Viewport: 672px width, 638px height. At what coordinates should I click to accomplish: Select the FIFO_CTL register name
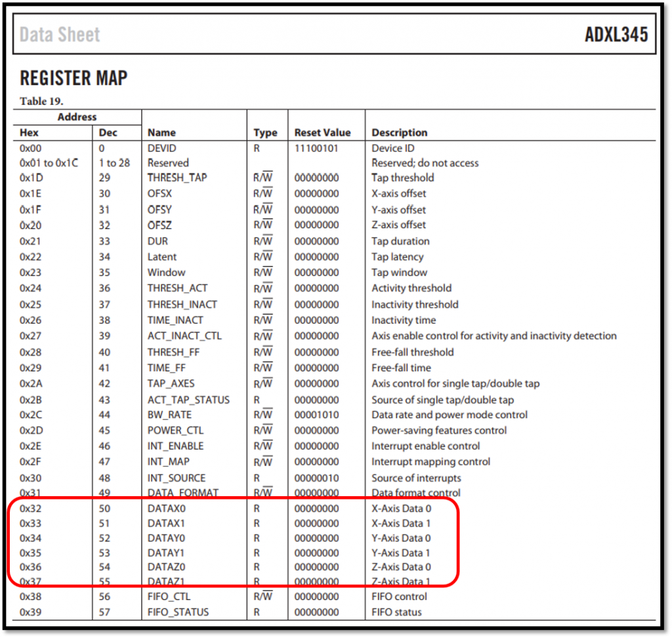click(x=169, y=597)
